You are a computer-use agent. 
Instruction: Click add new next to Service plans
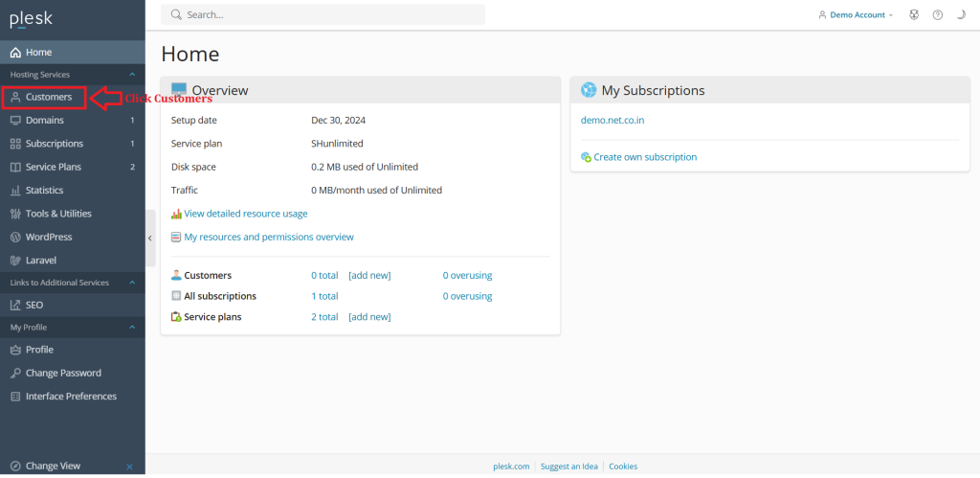point(369,317)
